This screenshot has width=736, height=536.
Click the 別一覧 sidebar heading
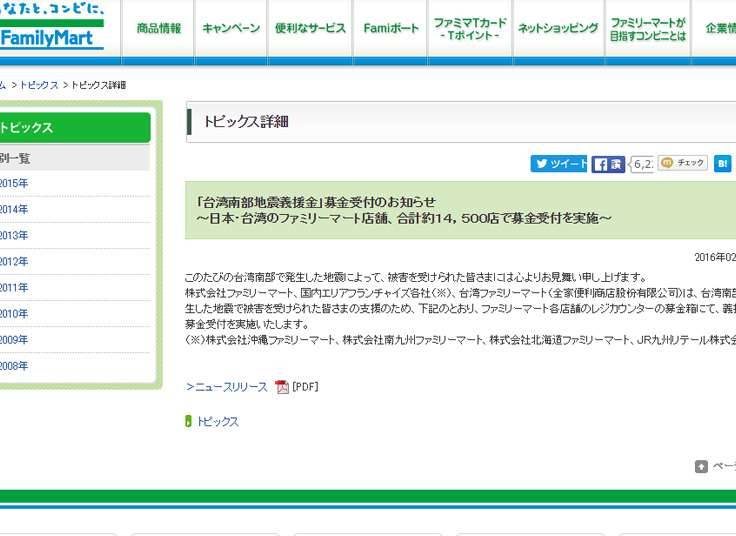coord(15,158)
